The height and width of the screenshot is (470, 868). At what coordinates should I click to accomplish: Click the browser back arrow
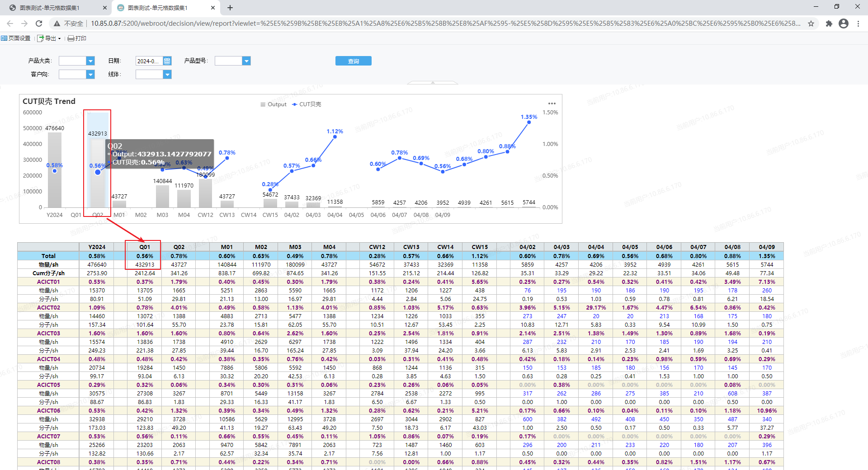click(10, 23)
